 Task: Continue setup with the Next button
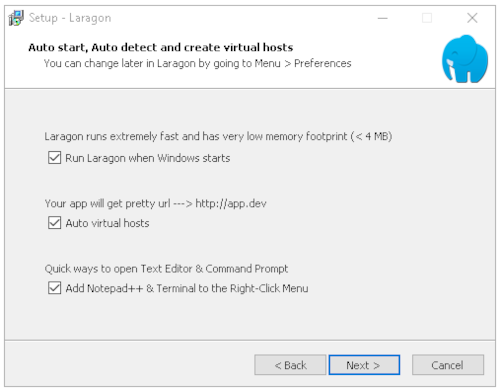click(x=364, y=365)
